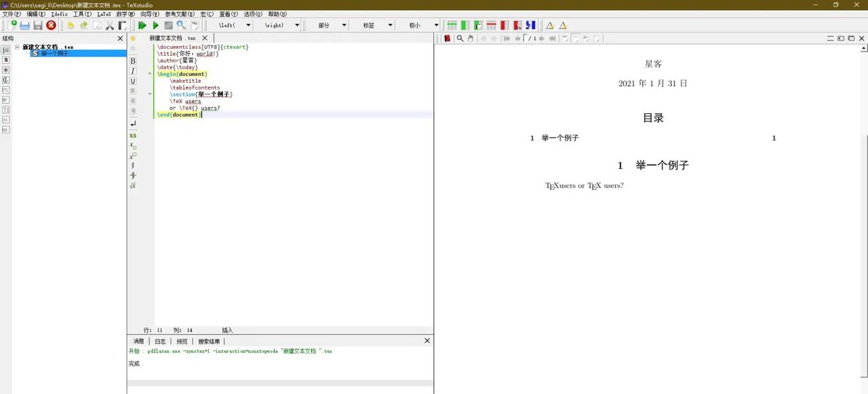Toggle the hand scroll tool in PDF viewer
The image size is (868, 394).
tap(471, 39)
